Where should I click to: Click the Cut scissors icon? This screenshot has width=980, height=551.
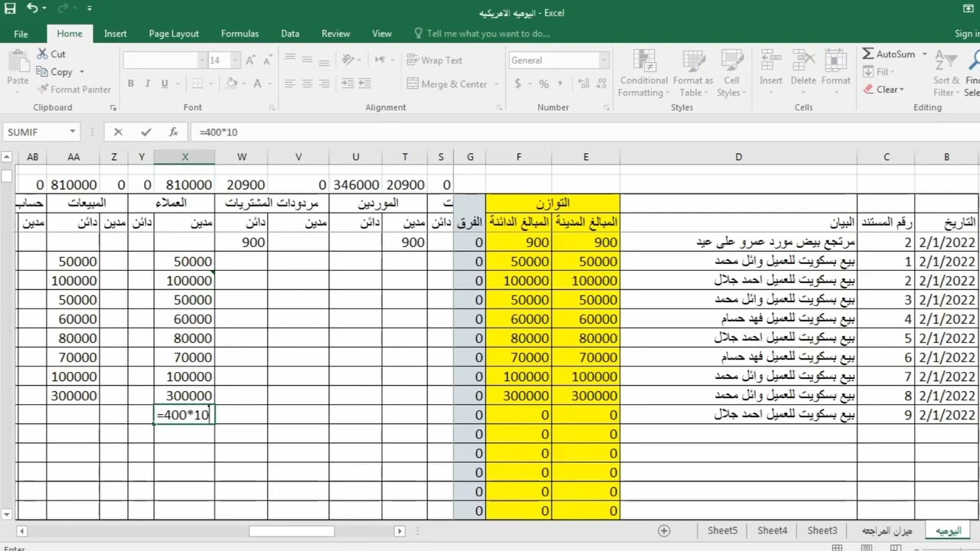click(x=42, y=54)
